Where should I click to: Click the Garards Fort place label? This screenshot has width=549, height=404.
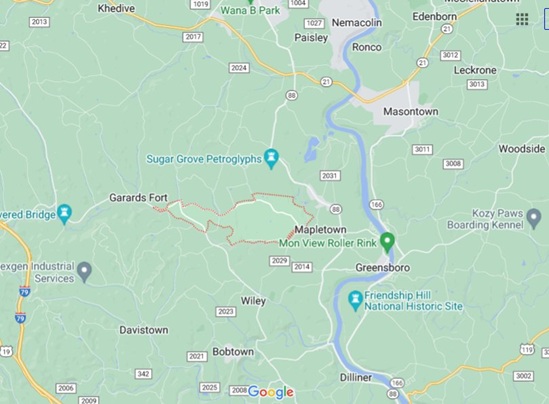point(139,198)
